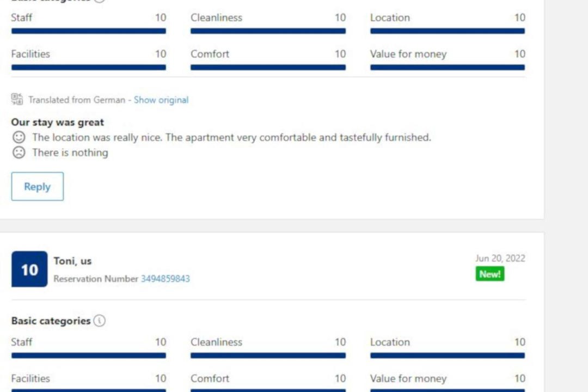Viewport: 588px width, 392px height.
Task: Click the green "New!" badge
Action: (x=490, y=274)
